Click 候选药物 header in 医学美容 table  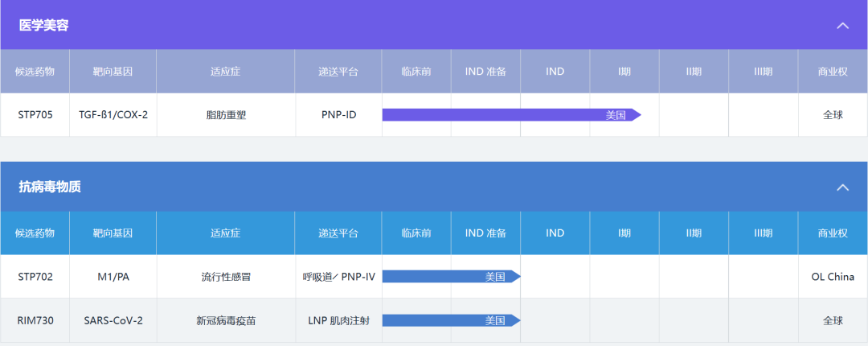[x=35, y=72]
